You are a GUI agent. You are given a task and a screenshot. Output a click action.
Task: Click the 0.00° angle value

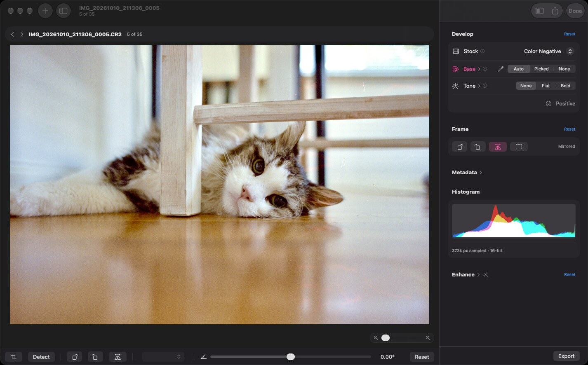pos(388,357)
